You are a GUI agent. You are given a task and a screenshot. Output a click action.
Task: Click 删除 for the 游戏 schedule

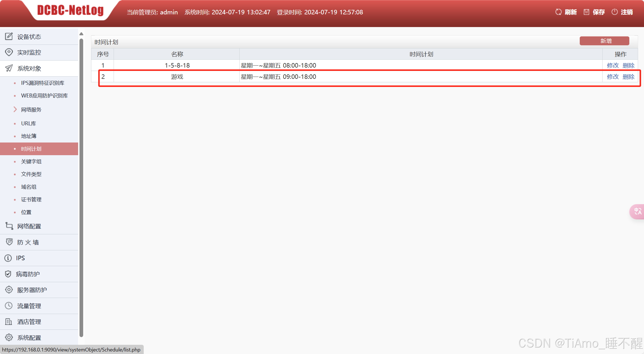628,77
